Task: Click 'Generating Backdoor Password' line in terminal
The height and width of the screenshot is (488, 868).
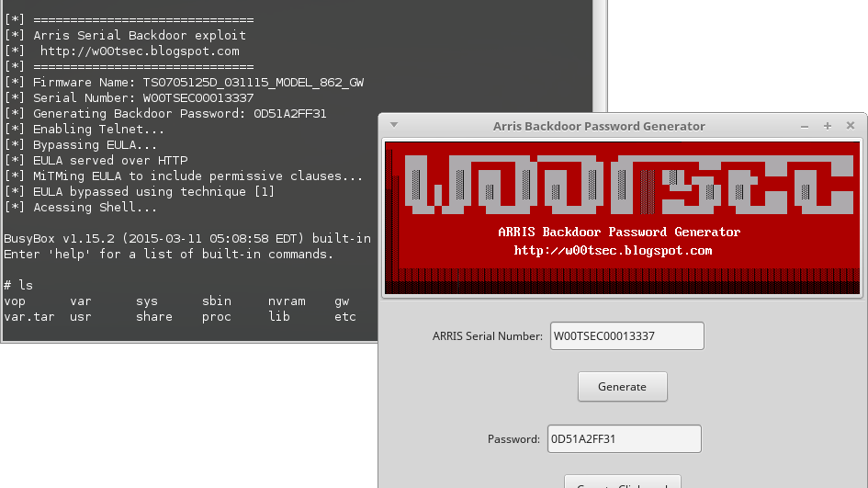Action: [x=165, y=114]
